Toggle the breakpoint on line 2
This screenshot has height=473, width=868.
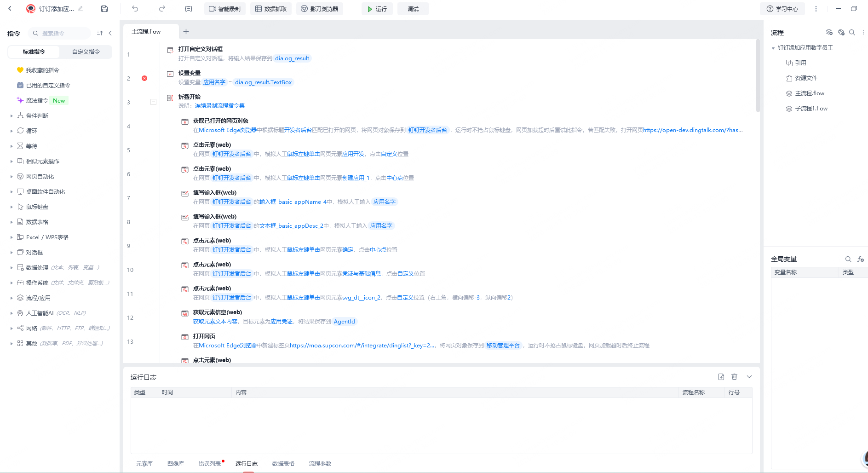tap(144, 78)
